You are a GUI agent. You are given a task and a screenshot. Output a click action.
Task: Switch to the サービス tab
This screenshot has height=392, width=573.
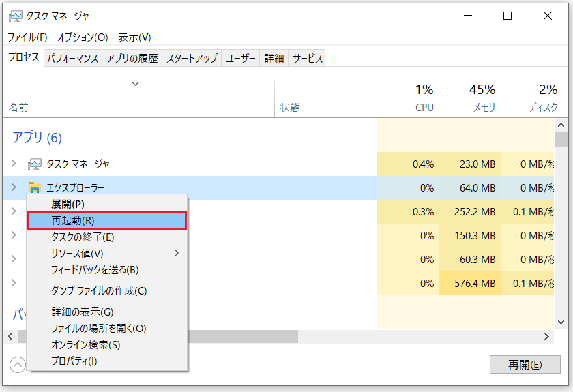pyautogui.click(x=308, y=59)
